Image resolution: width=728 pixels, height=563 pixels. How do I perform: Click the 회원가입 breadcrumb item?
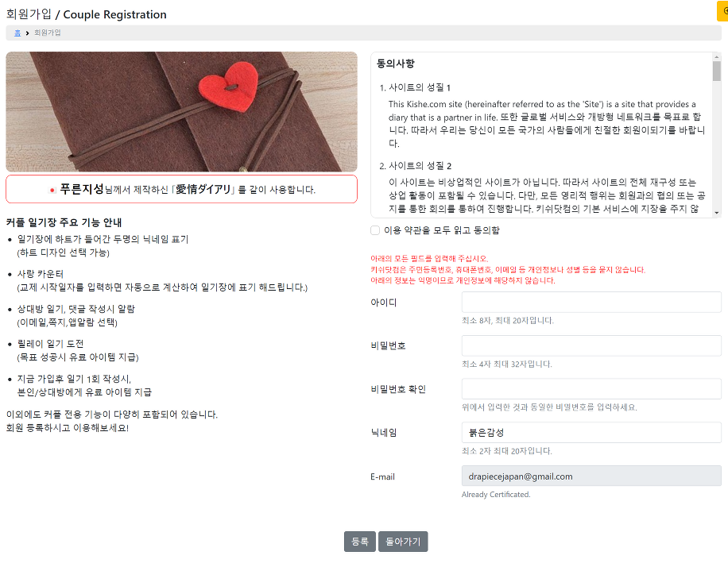[48, 33]
